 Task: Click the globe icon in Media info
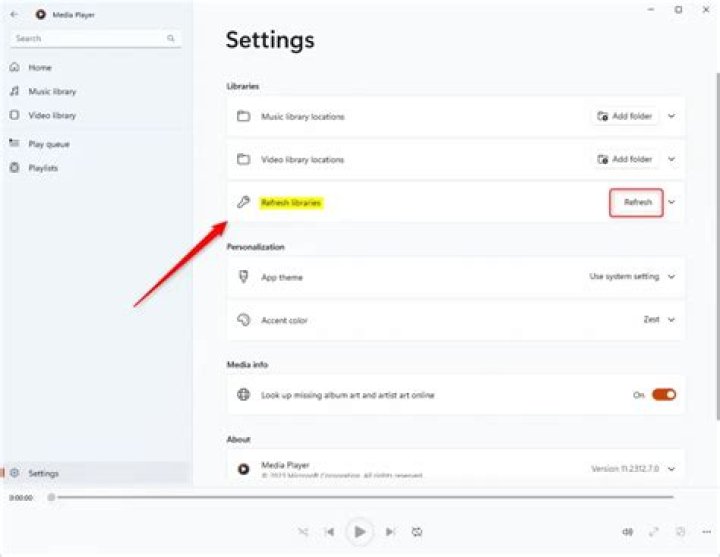tap(243, 394)
